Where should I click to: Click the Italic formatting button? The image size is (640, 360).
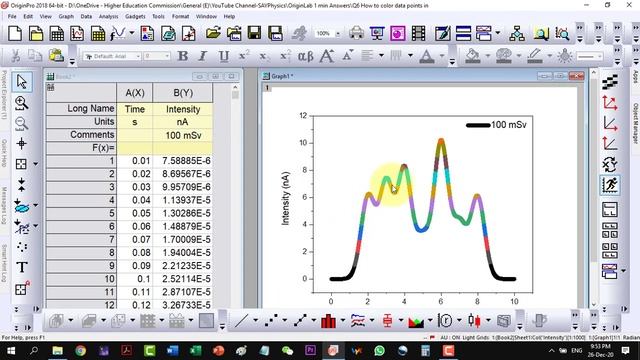click(x=203, y=56)
